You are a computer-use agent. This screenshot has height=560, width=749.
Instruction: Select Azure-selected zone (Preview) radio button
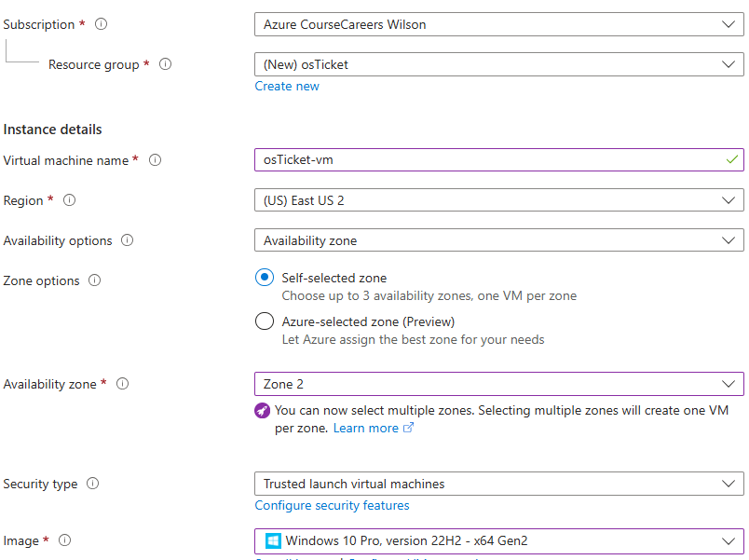265,321
